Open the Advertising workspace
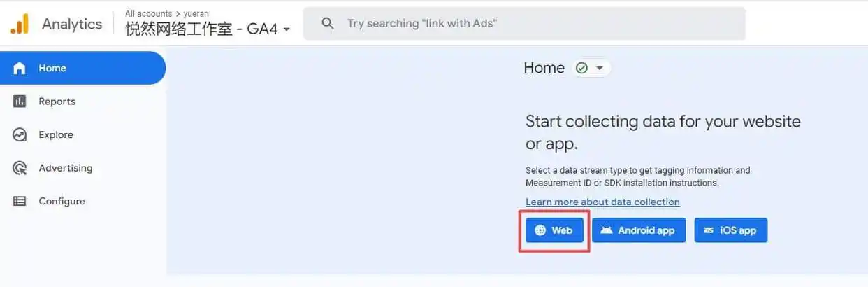 (x=65, y=168)
